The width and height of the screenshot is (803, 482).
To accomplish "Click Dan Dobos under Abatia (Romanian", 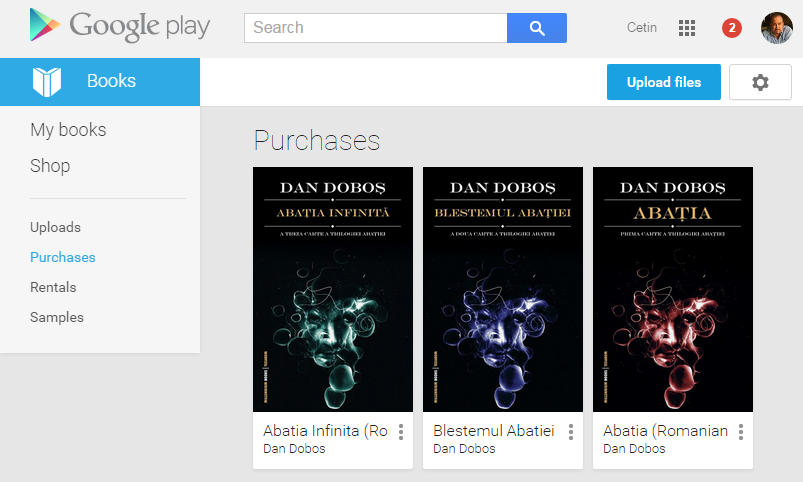I will click(x=634, y=449).
